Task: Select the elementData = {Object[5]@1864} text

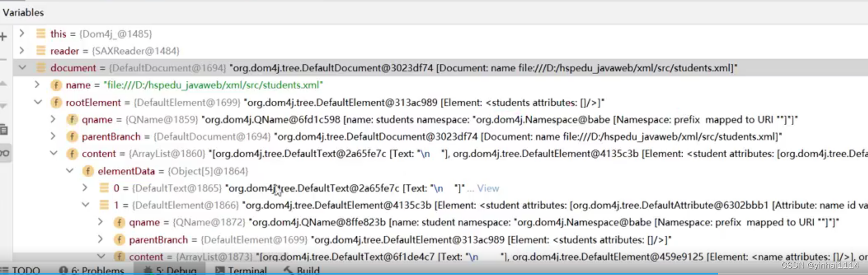Action: click(x=173, y=171)
